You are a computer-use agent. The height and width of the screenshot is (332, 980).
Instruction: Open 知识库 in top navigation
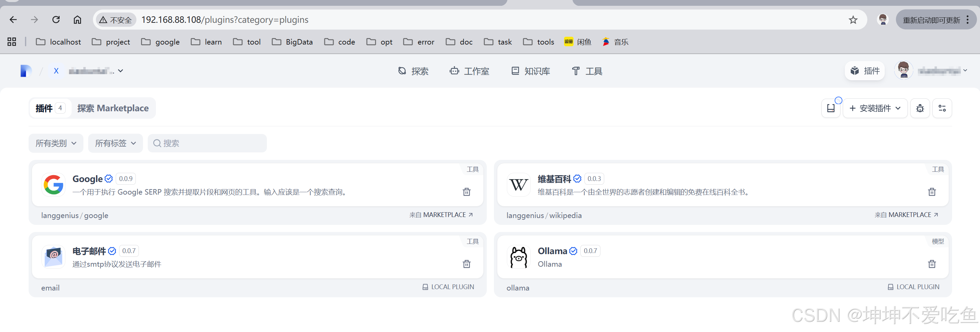point(530,71)
